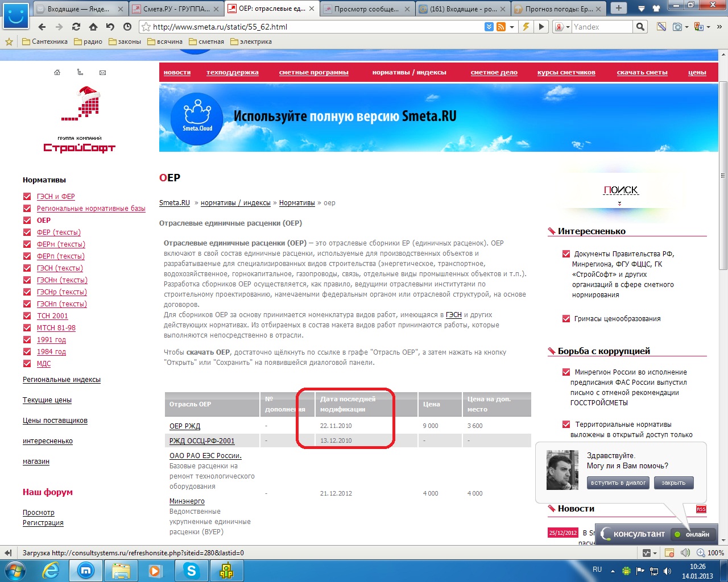728x582 pixels.
Task: Open the notes pencil tool icon
Action: 661,27
